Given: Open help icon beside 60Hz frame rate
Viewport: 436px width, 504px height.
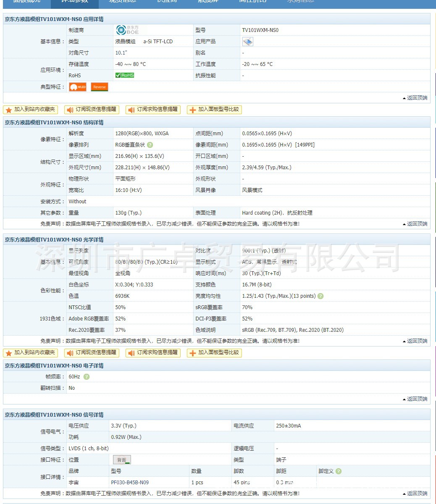Looking at the screenshot, I should [86, 377].
